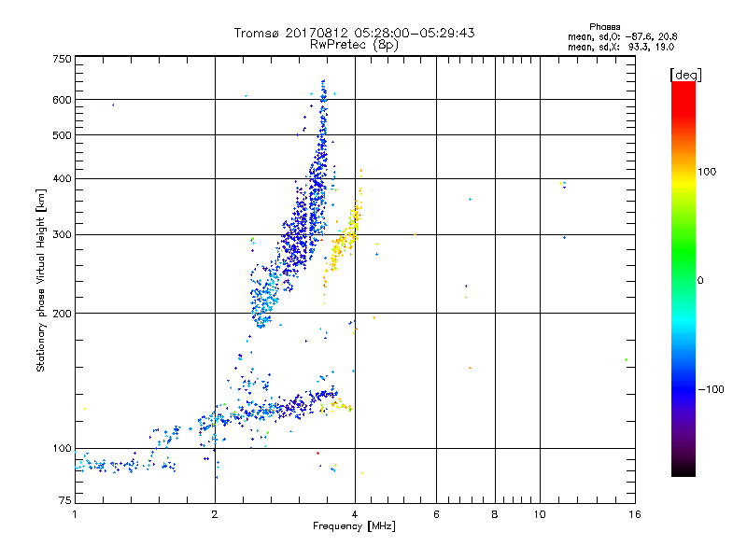Image resolution: width=747 pixels, height=560 pixels.
Task: Click the colorbar tick label "0"
Action: [699, 281]
